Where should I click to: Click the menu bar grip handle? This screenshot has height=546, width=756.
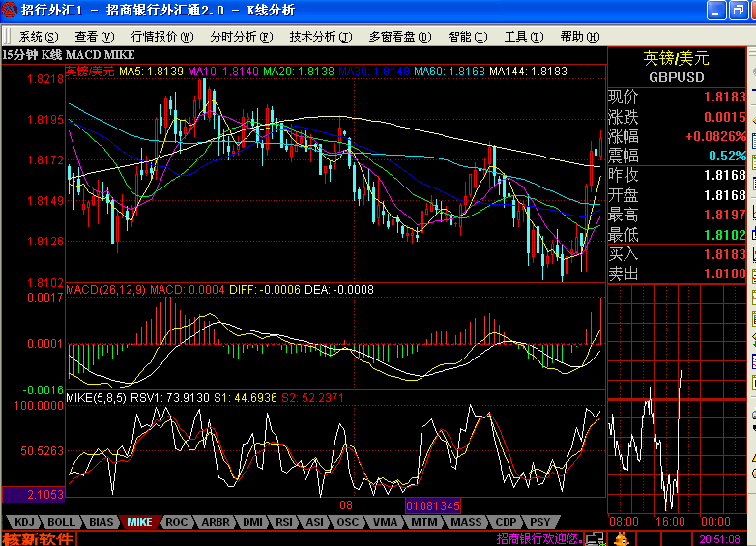tap(7, 37)
